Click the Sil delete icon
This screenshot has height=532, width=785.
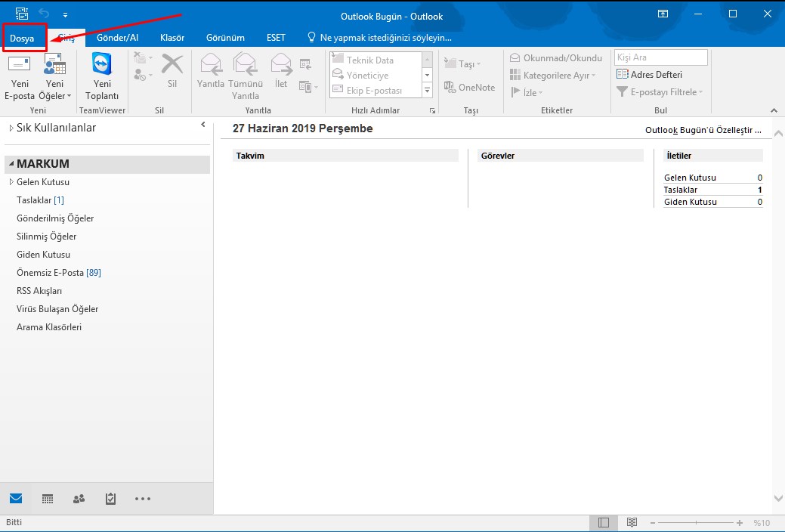point(172,70)
